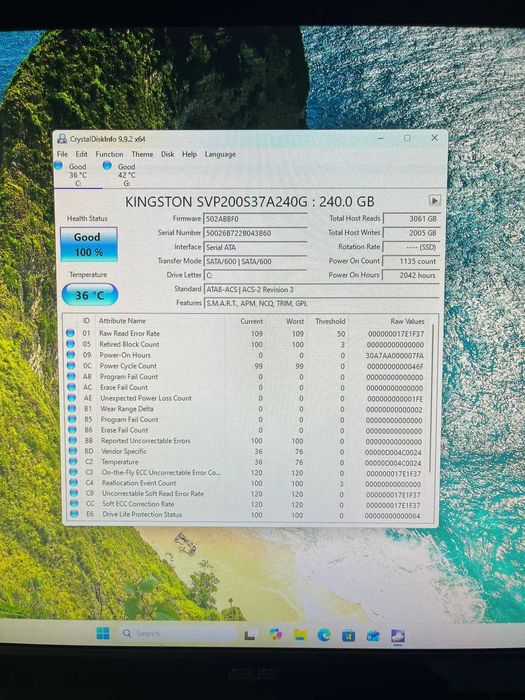Click the 36 °C temperature button

tap(90, 295)
